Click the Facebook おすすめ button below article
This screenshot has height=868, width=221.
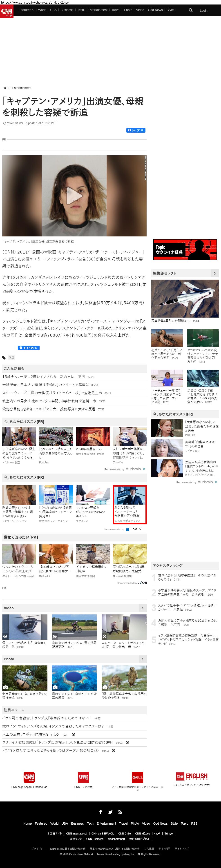click(29, 348)
